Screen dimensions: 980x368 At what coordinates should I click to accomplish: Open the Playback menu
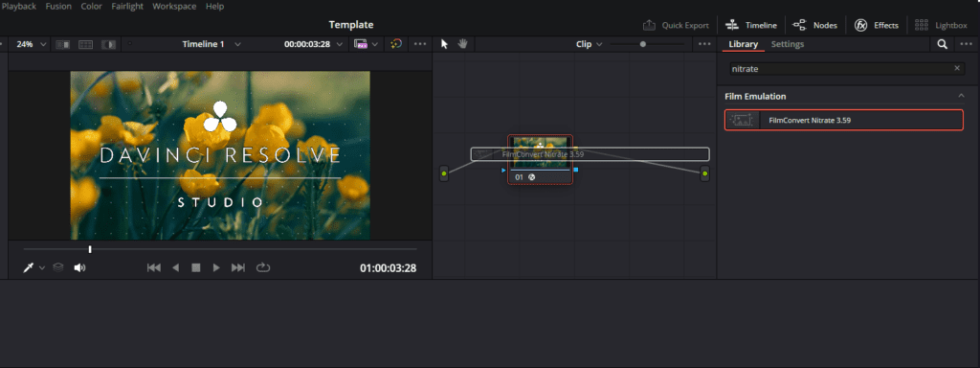pos(18,7)
